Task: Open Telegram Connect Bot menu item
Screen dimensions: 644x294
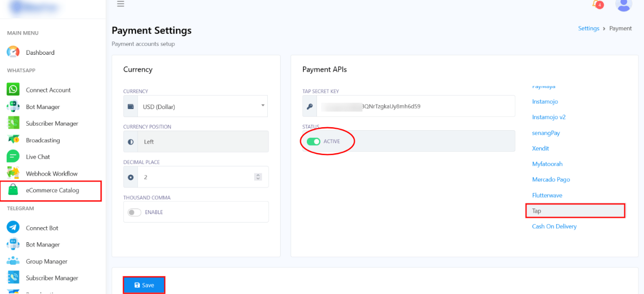Action: click(42, 228)
